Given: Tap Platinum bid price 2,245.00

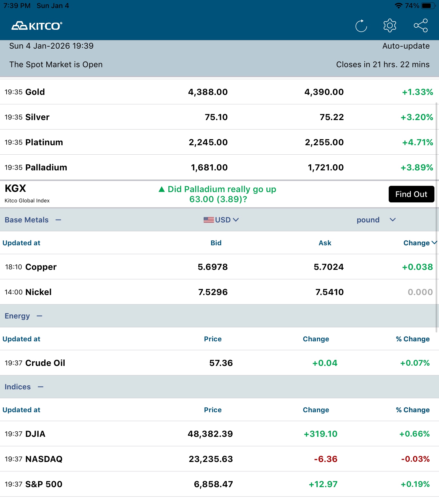Looking at the screenshot, I should tap(208, 142).
